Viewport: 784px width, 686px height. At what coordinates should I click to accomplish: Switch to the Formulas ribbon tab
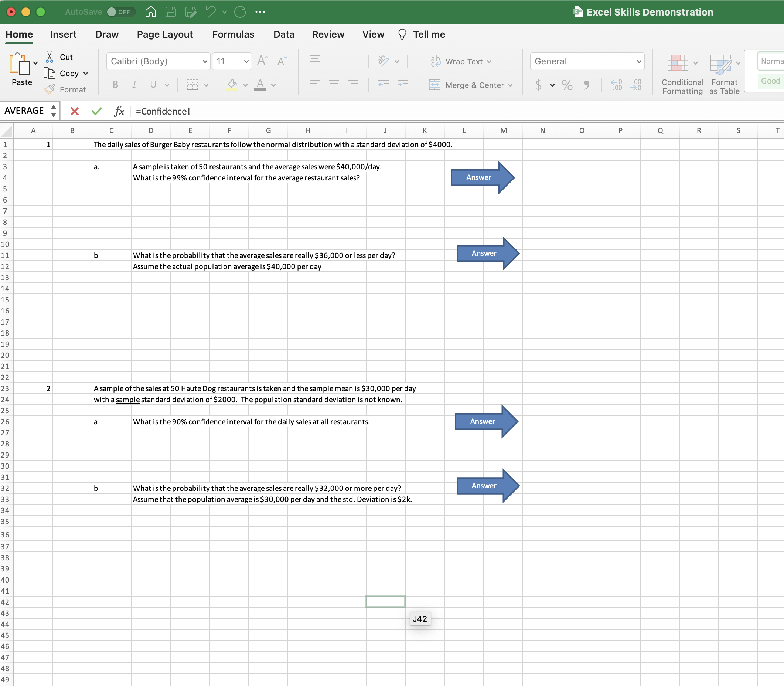click(x=233, y=34)
